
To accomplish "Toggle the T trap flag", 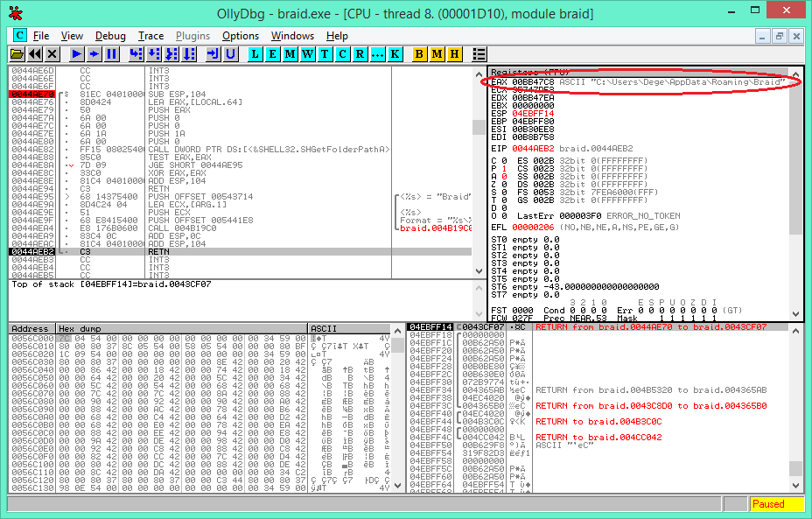I will [498, 199].
